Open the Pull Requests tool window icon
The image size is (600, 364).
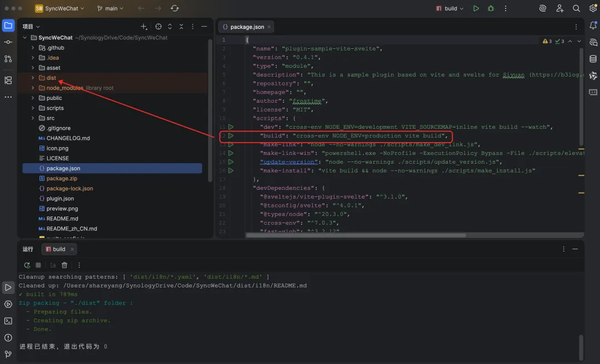pos(8,59)
